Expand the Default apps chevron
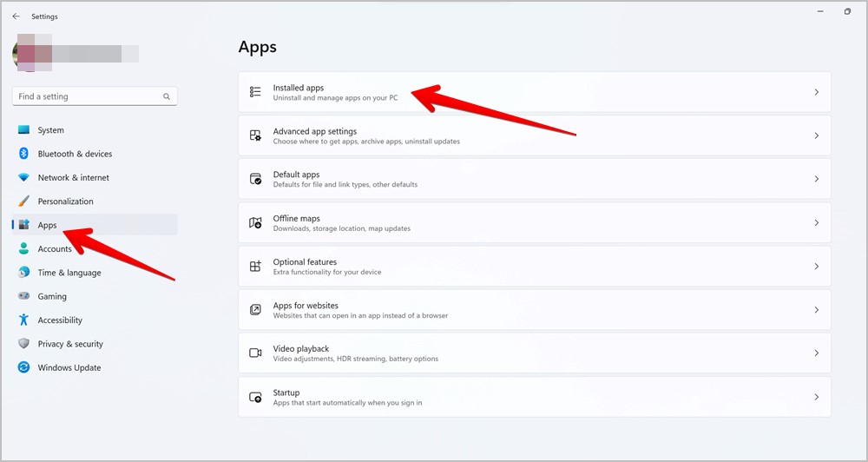The image size is (868, 462). 817,179
